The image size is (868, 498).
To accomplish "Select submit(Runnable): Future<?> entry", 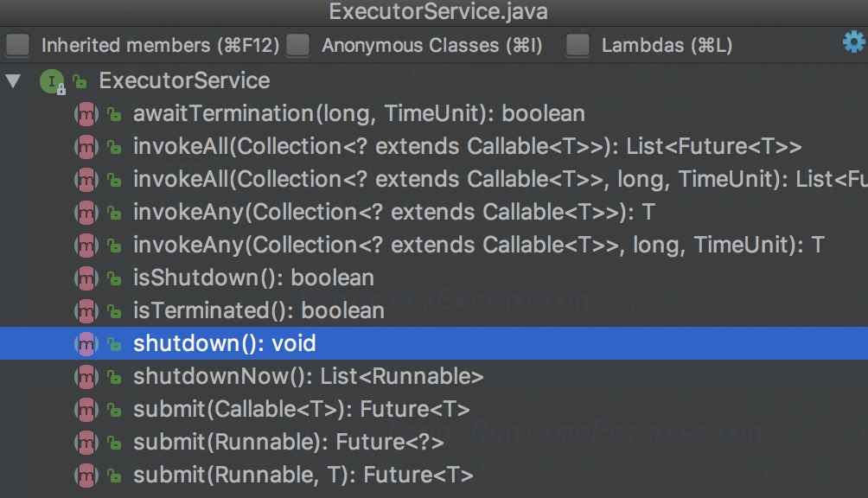I will [288, 443].
